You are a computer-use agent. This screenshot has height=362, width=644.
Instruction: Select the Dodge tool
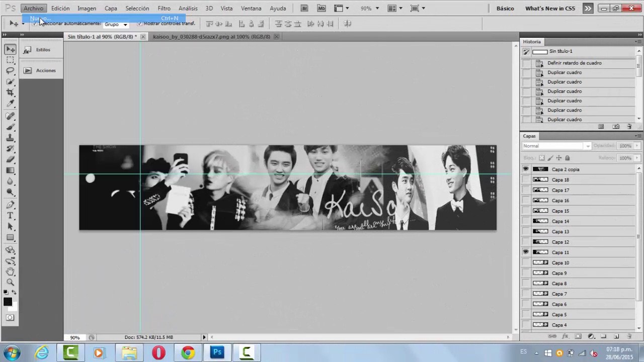tap(10, 192)
